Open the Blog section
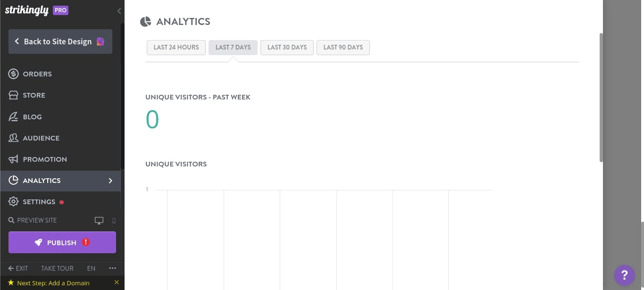 pos(13,116)
